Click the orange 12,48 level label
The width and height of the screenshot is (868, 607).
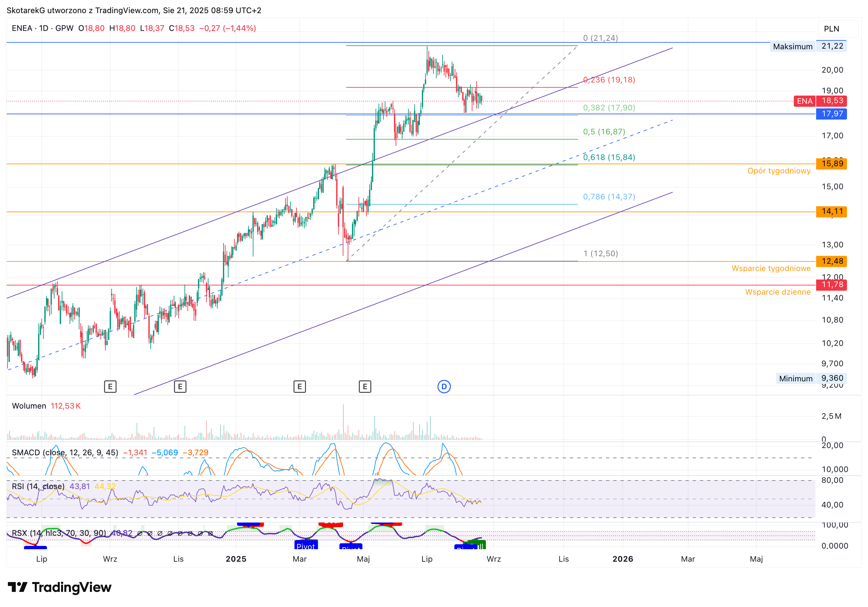(831, 261)
